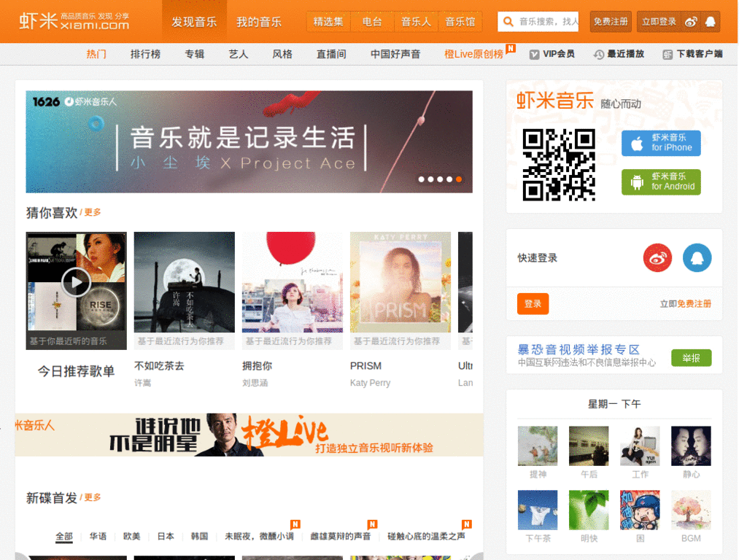
Task: Click the magnifier icon in the search bar
Action: [x=509, y=22]
